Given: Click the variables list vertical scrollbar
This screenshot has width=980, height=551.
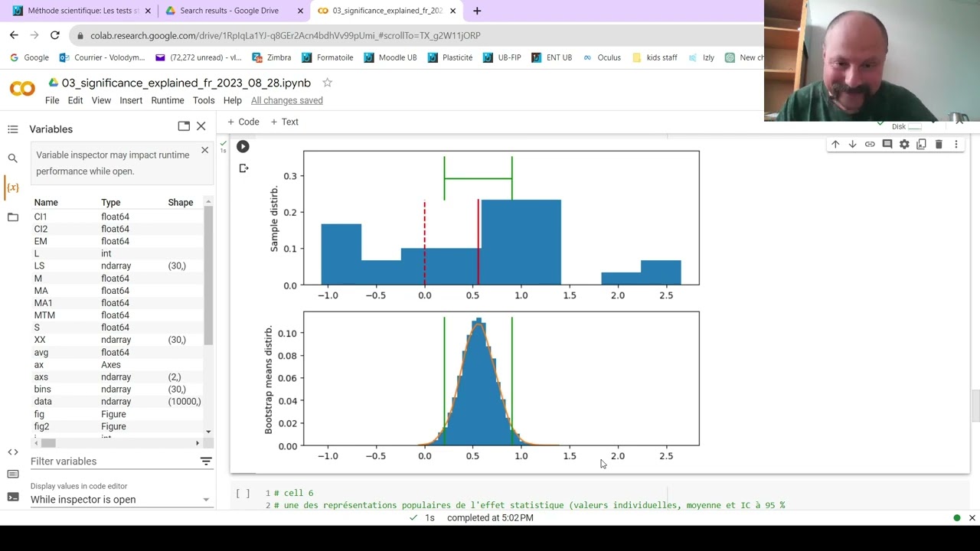Looking at the screenshot, I should point(208,275).
